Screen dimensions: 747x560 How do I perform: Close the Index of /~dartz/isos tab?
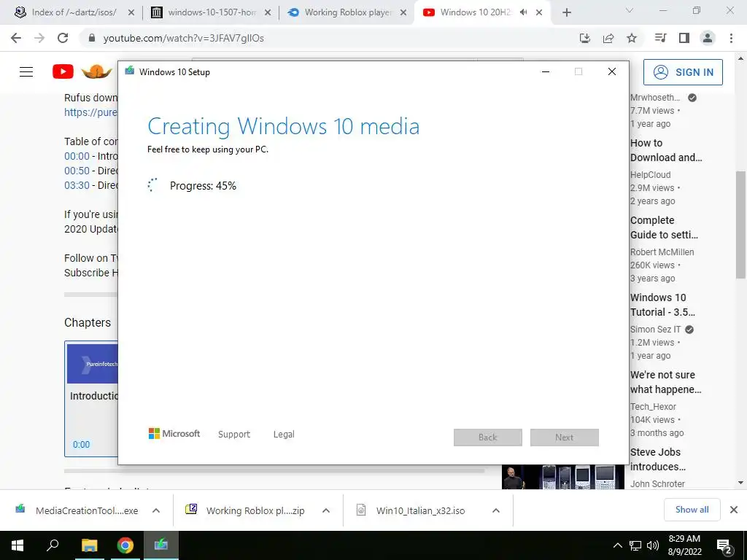coord(131,13)
